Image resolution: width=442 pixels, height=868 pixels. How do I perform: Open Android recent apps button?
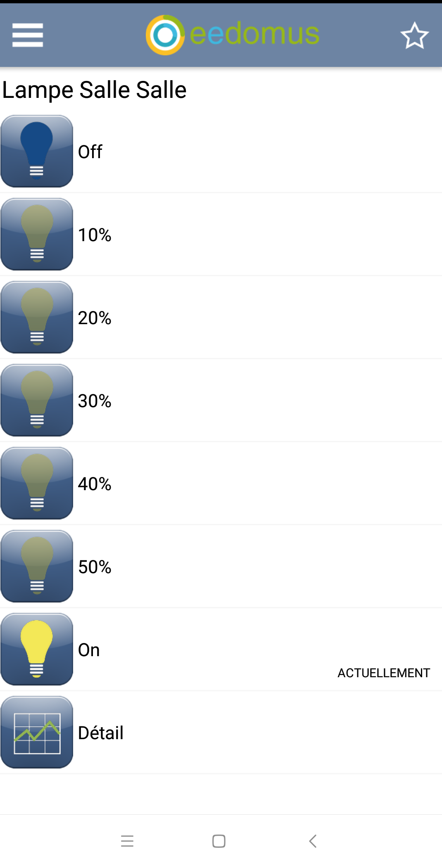click(x=127, y=841)
